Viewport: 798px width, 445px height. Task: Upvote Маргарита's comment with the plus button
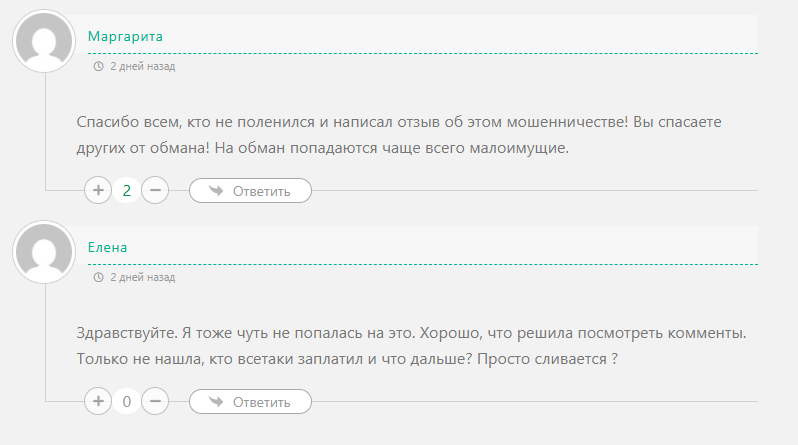pyautogui.click(x=98, y=190)
